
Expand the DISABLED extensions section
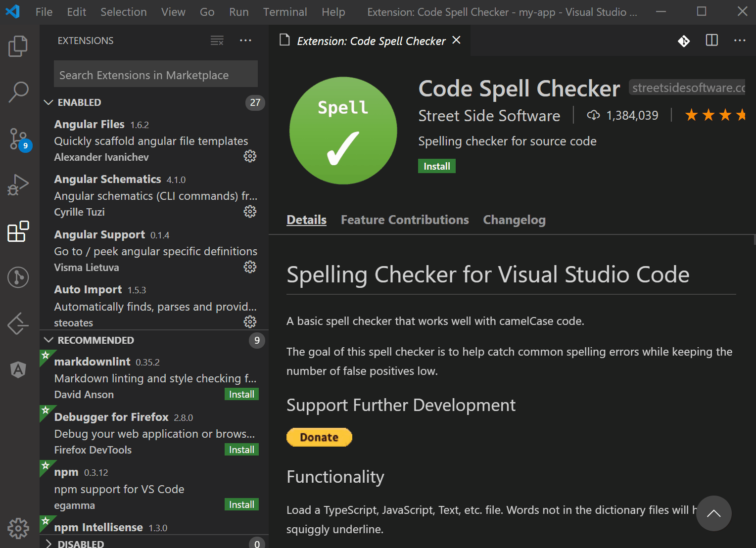click(48, 544)
